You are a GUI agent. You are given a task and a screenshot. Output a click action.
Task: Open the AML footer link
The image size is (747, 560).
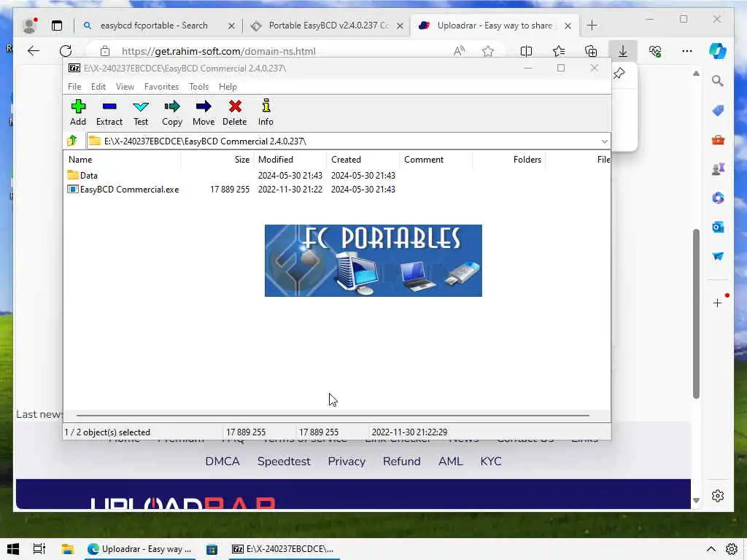tap(450, 461)
